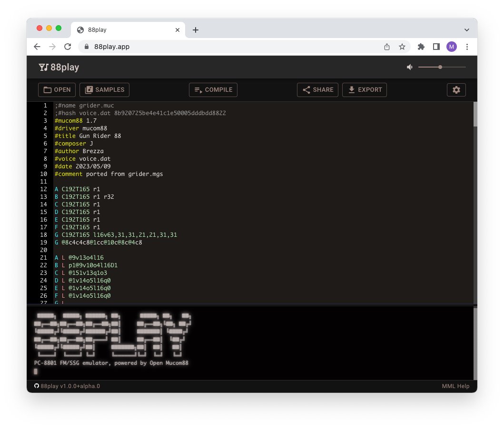
Task: Open the MML Help link
Action: click(455, 386)
